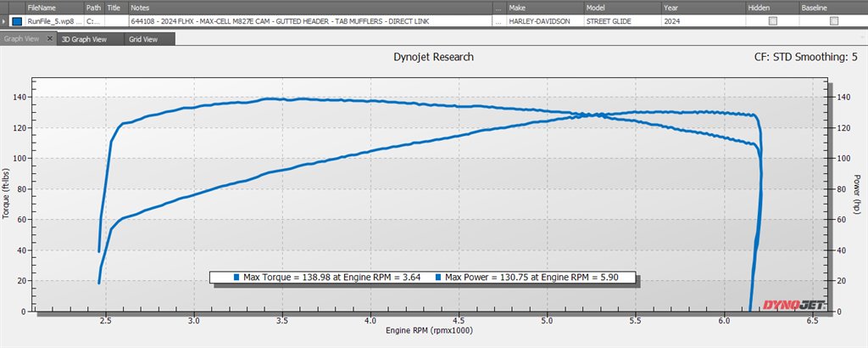Click the blue run color swatch for RunFile_5

coord(17,21)
